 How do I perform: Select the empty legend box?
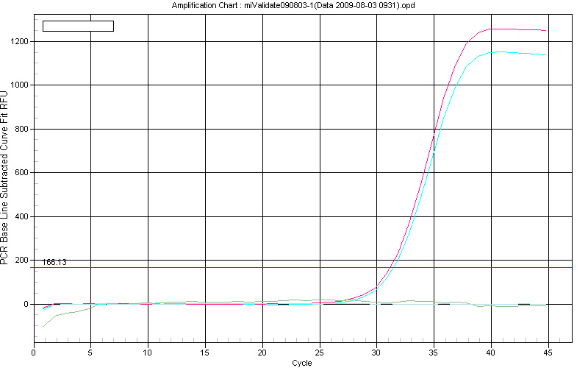tap(78, 26)
